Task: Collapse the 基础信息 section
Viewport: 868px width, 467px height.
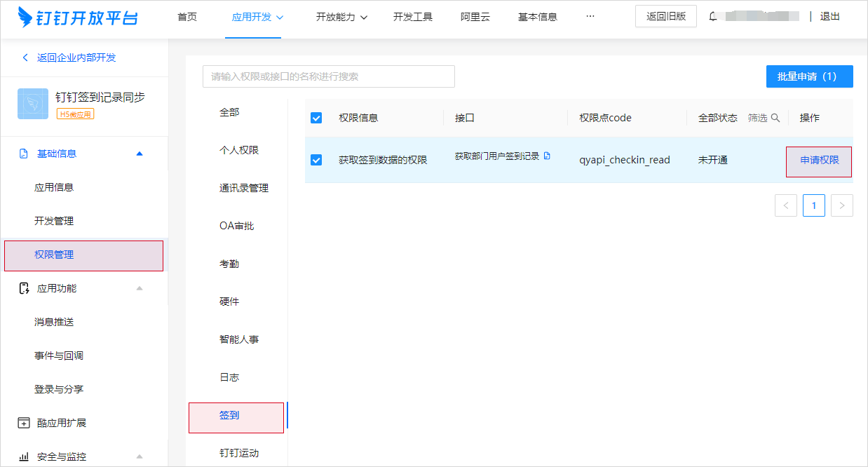Action: [139, 154]
